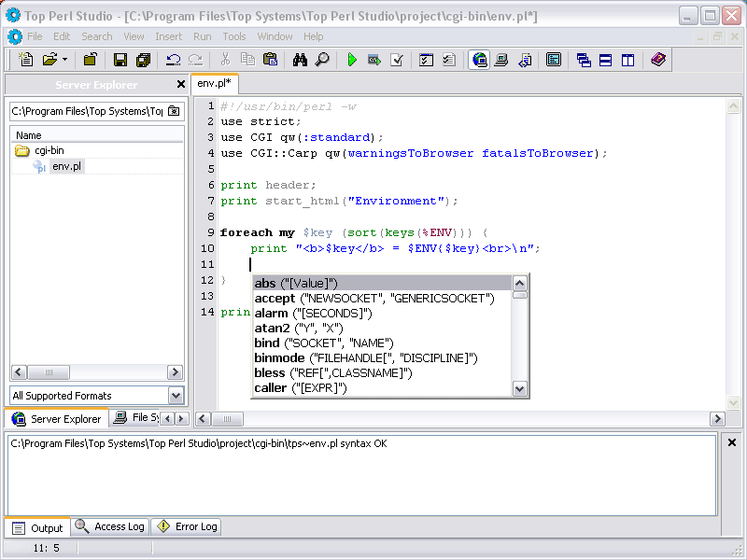Viewport: 747px width, 560px height.
Task: Open the Insert menu
Action: tap(169, 36)
